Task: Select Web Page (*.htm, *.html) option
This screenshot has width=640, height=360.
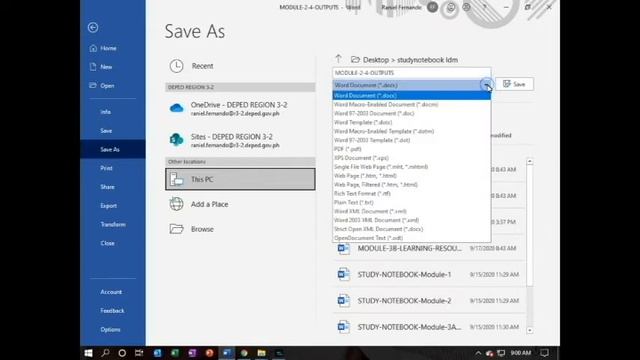Action: click(x=411, y=176)
